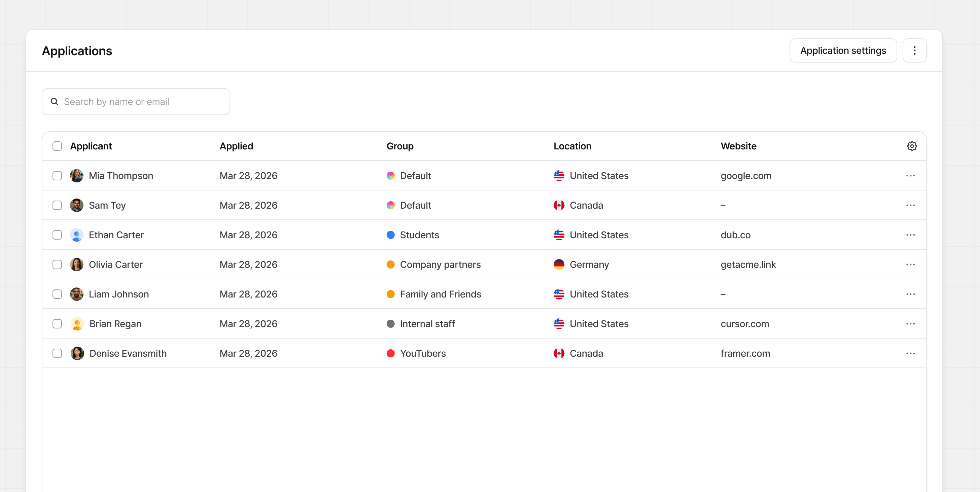This screenshot has height=492, width=980.
Task: Check the Brian Regan row checkbox
Action: [x=57, y=324]
